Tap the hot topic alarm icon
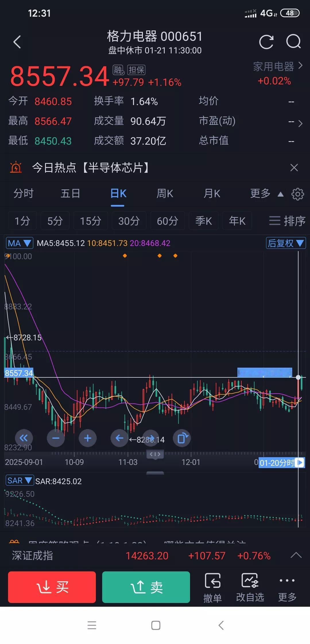The width and height of the screenshot is (310, 644). coord(16,167)
